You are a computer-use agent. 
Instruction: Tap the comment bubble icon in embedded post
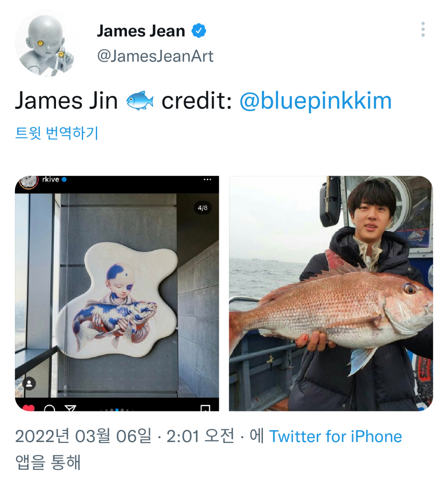click(x=49, y=408)
